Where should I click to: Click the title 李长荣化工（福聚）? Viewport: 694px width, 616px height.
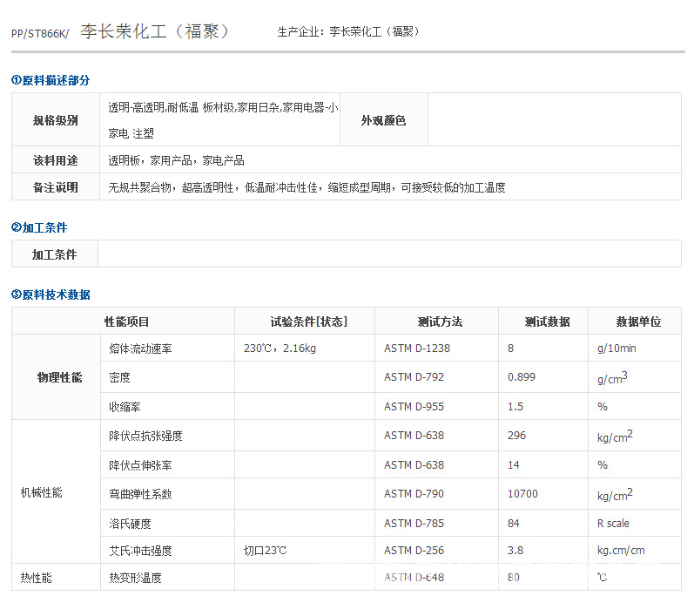(x=155, y=31)
